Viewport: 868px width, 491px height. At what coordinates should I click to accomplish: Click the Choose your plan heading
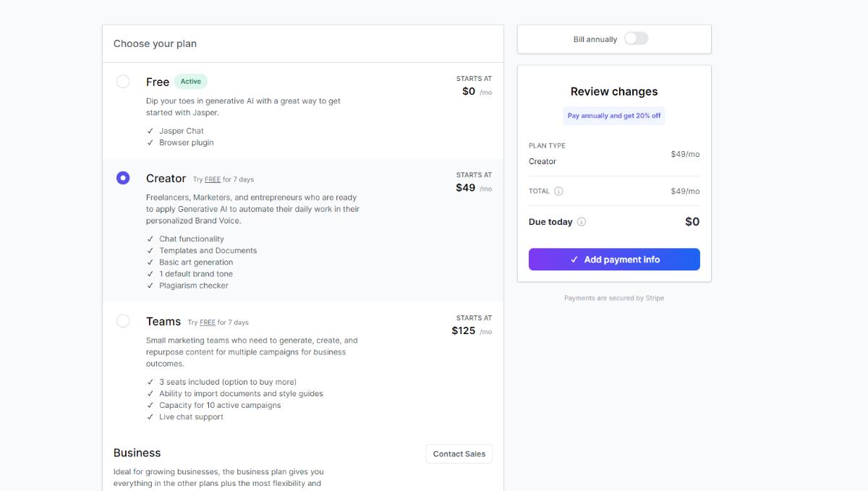(155, 43)
